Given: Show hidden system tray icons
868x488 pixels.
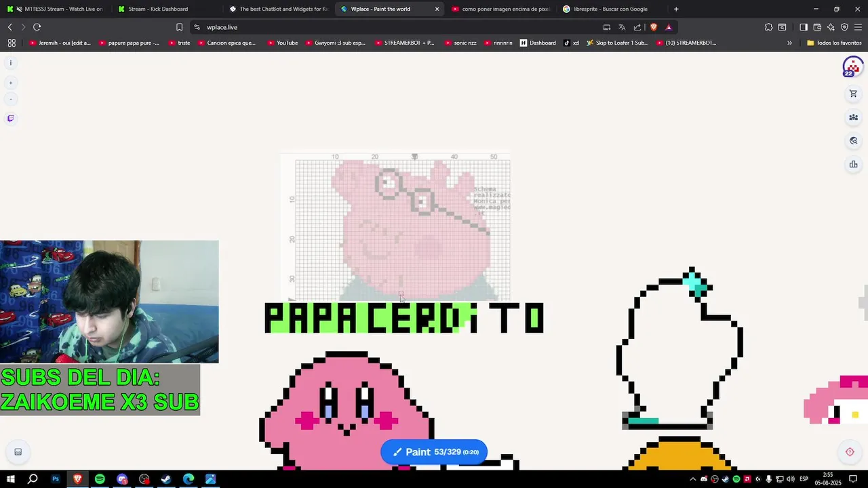Looking at the screenshot, I should click(x=692, y=479).
